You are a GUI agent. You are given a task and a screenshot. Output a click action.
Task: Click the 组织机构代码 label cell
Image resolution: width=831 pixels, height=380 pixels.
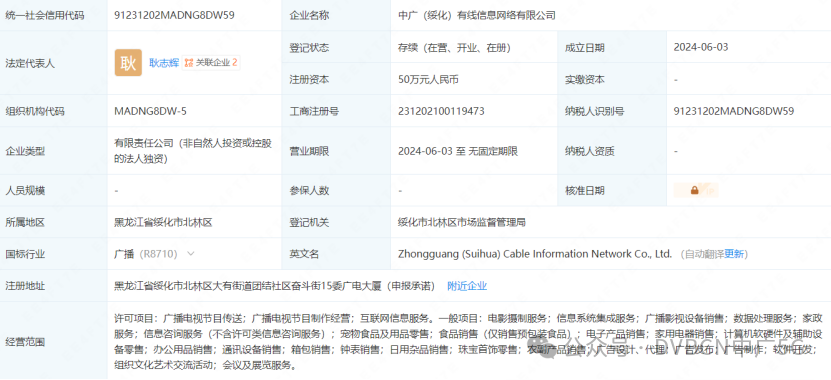coord(54,111)
